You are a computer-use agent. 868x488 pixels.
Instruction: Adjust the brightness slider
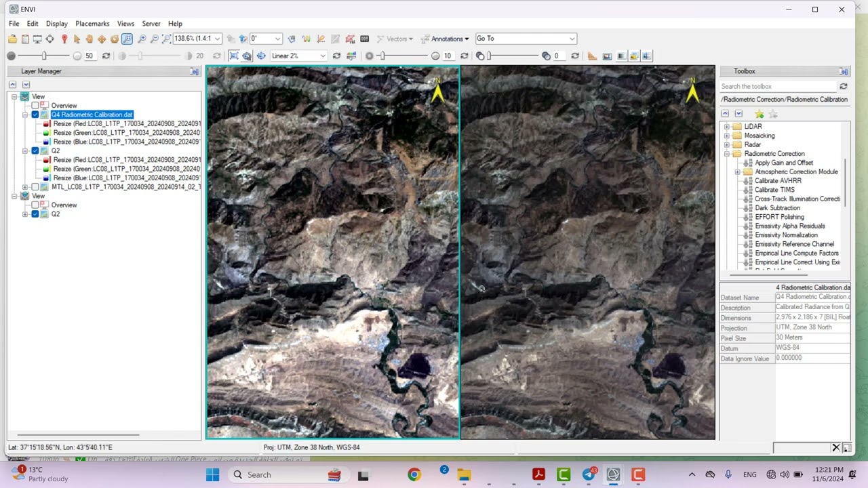click(x=43, y=56)
